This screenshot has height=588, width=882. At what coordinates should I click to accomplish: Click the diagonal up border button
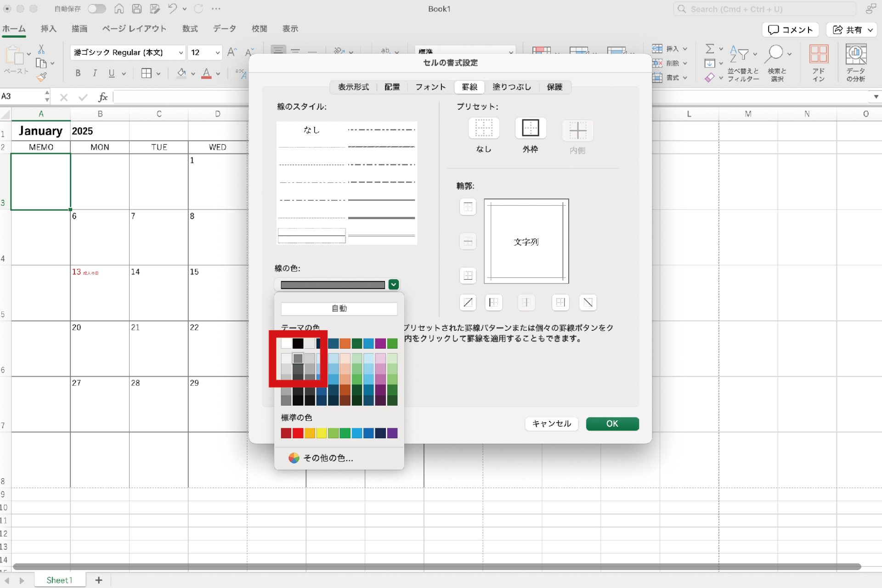tap(468, 302)
